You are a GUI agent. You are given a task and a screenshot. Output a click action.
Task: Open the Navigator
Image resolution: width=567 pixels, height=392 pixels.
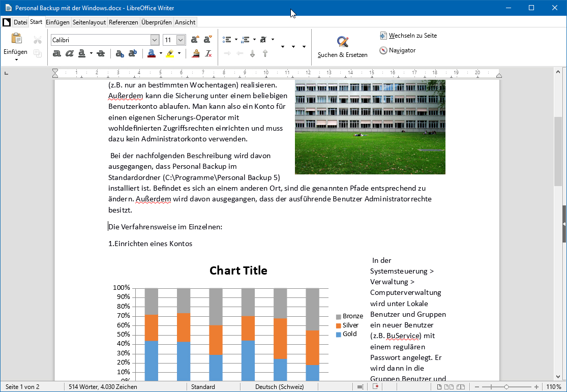[x=397, y=50]
